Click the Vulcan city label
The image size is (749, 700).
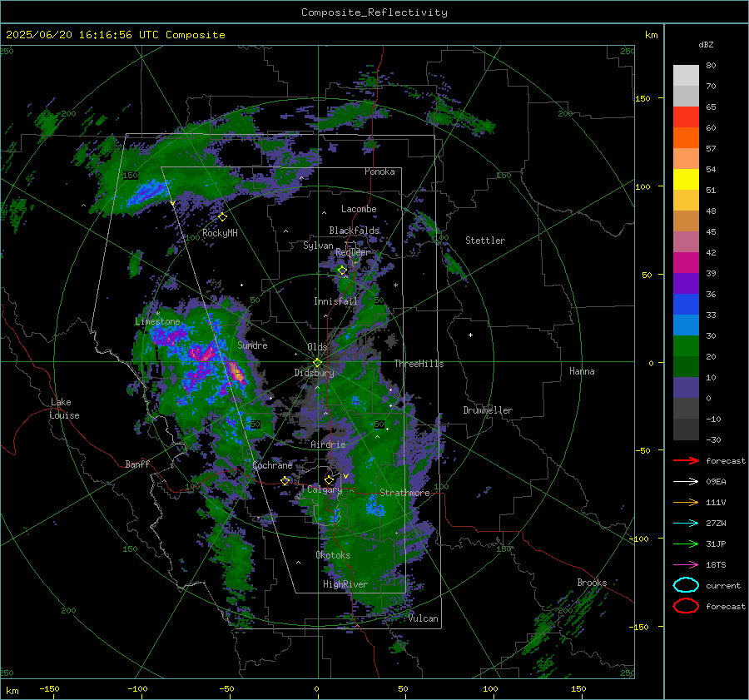click(424, 618)
